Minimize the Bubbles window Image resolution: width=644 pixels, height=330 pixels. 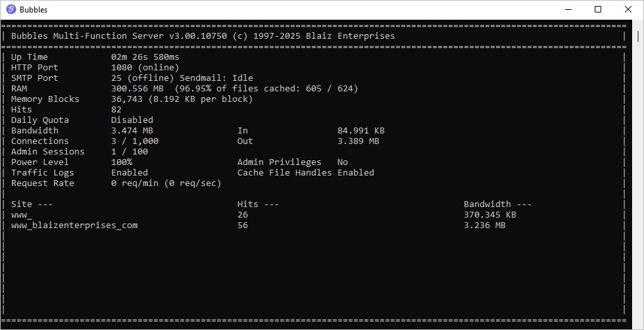[x=568, y=10]
